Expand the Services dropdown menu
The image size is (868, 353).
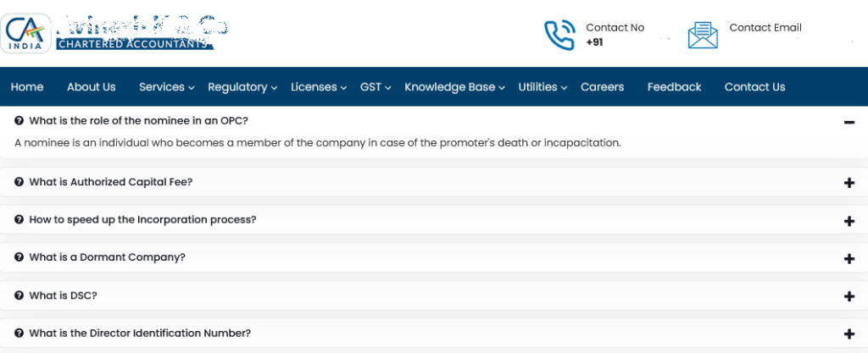point(166,87)
